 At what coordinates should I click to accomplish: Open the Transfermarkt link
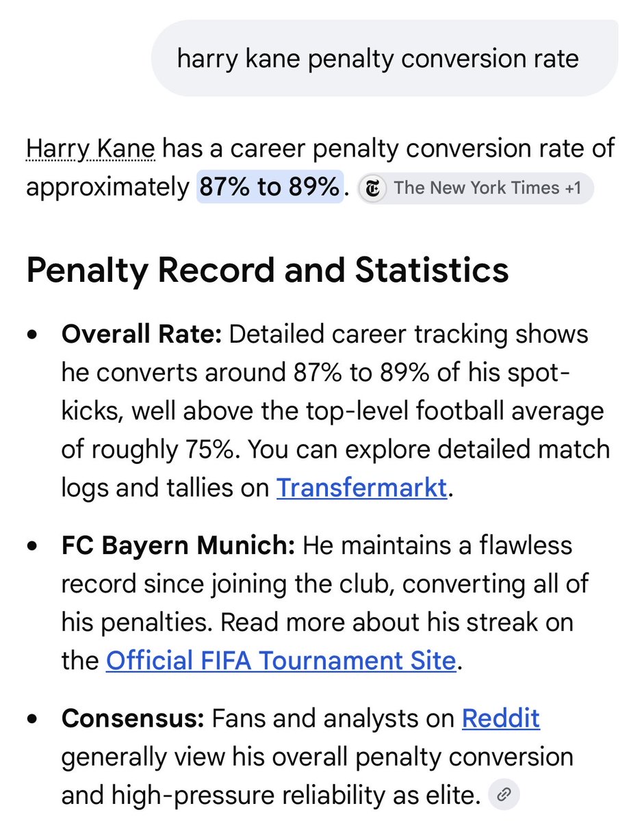pos(361,488)
